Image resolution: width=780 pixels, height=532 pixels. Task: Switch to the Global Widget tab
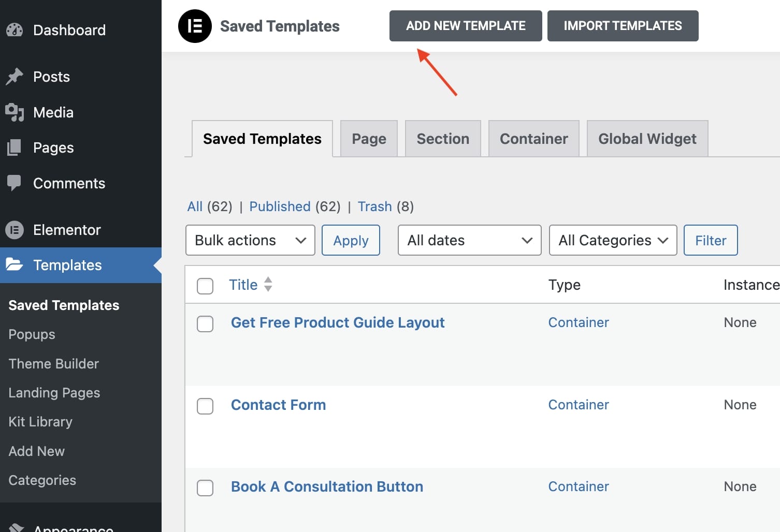(x=647, y=139)
